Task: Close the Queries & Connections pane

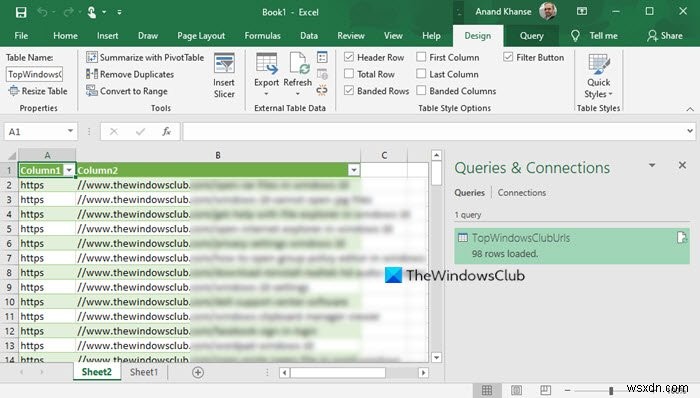Action: (x=682, y=165)
